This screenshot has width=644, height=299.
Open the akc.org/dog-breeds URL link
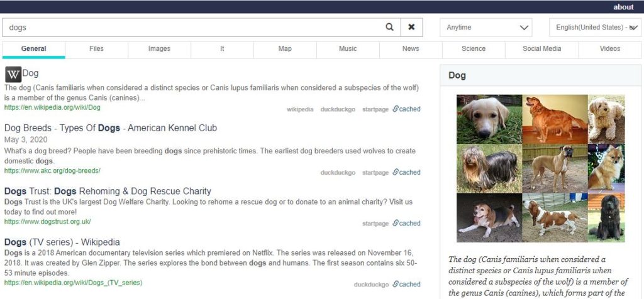[52, 171]
